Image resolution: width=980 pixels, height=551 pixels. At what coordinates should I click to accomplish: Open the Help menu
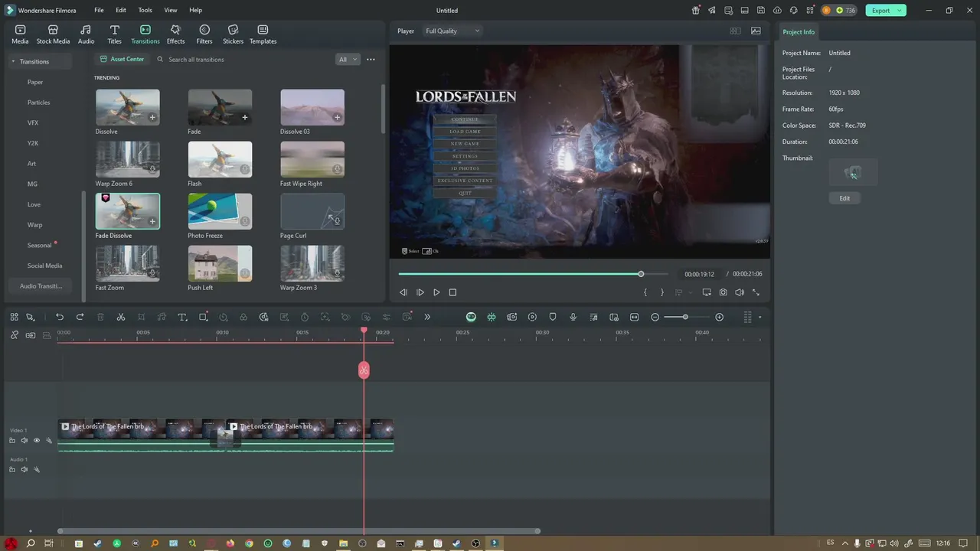[196, 10]
